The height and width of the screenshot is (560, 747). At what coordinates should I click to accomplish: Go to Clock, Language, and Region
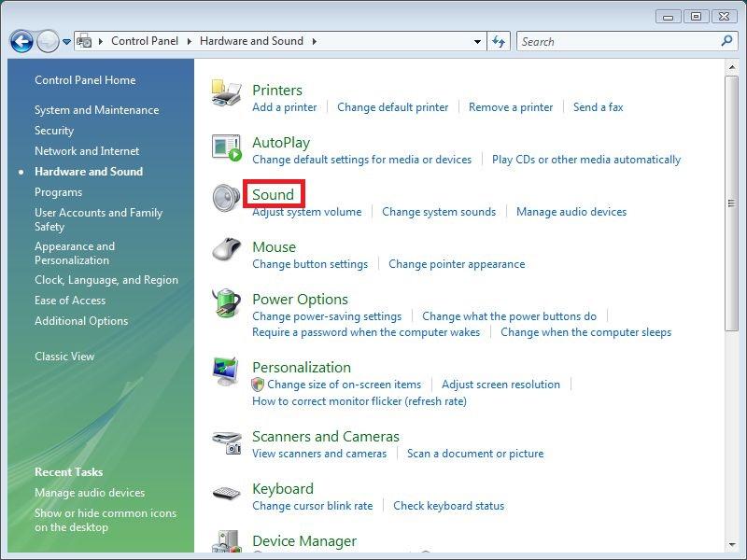tap(106, 280)
